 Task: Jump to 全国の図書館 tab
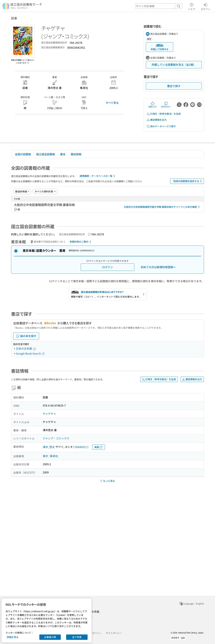[x=23, y=154]
